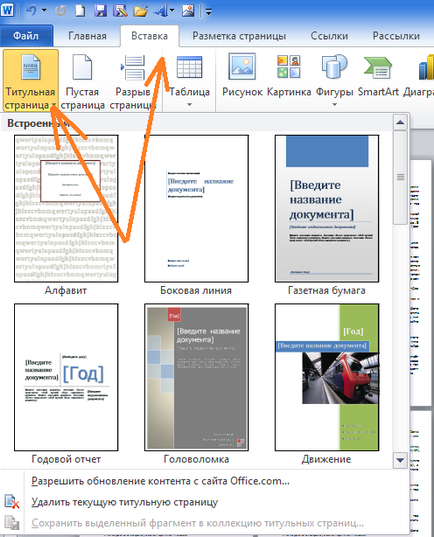The image size is (434, 537).
Task: Insert a Разрыв страницы page break
Action: pyautogui.click(x=133, y=81)
